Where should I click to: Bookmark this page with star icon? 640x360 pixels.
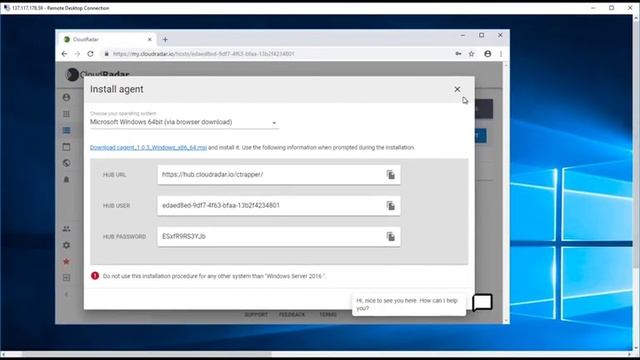[x=471, y=54]
